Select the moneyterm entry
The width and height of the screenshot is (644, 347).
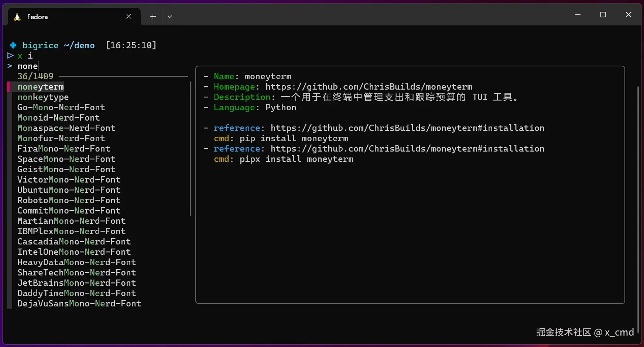(x=41, y=87)
